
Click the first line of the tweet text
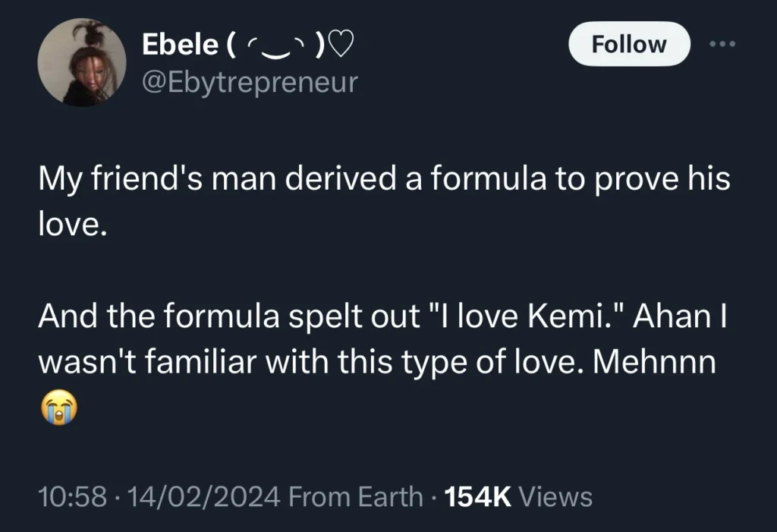(379, 178)
